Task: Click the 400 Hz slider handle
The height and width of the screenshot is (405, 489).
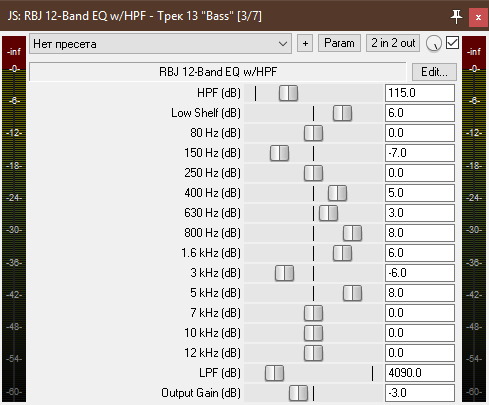Action: (337, 193)
